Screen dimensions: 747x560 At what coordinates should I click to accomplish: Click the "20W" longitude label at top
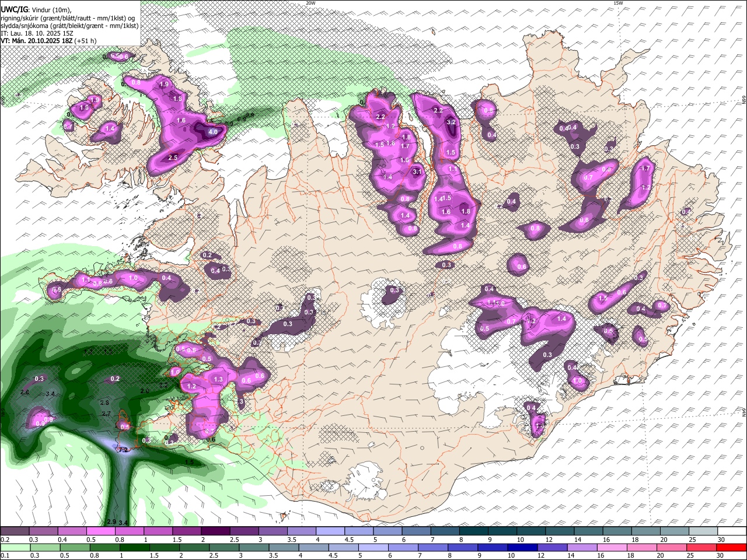(x=310, y=3)
